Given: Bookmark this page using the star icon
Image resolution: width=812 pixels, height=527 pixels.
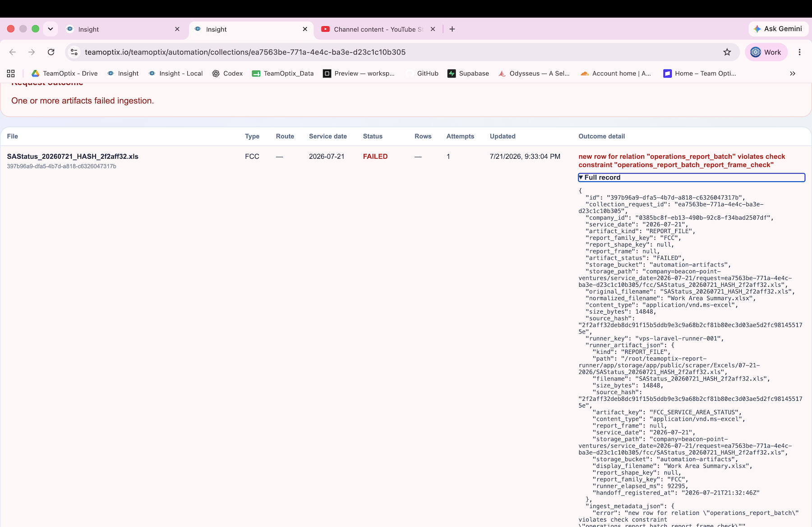Looking at the screenshot, I should (727, 52).
